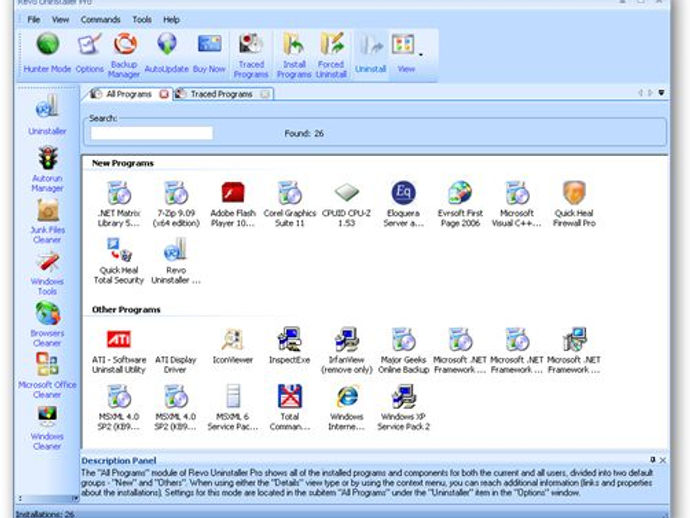The height and width of the screenshot is (518, 690).
Task: Start Forced Uninstall from toolbar
Action: click(x=331, y=55)
